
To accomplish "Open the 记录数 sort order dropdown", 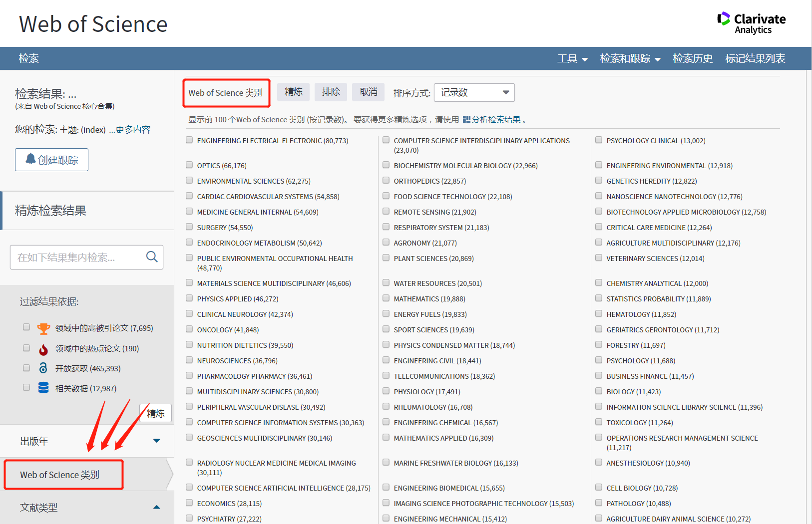I will (473, 92).
